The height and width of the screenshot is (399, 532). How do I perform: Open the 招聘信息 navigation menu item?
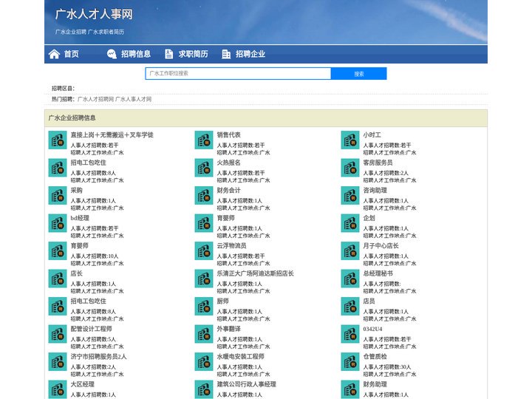coord(136,54)
